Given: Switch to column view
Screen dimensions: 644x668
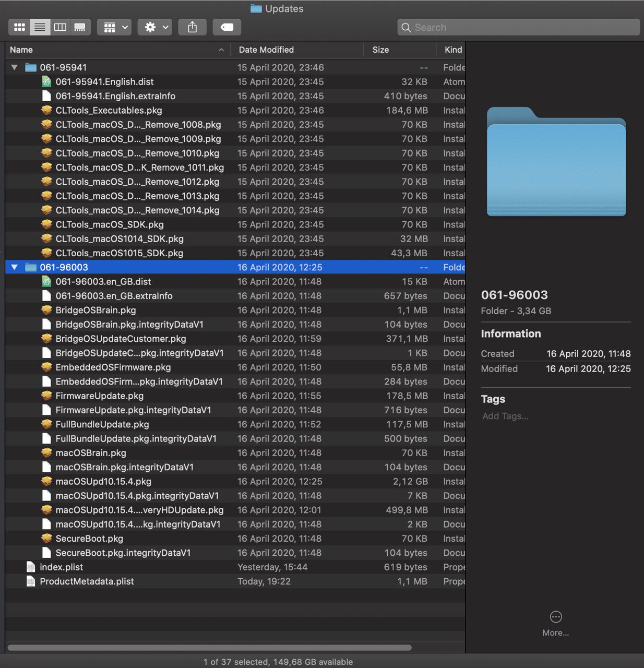Looking at the screenshot, I should tap(60, 27).
